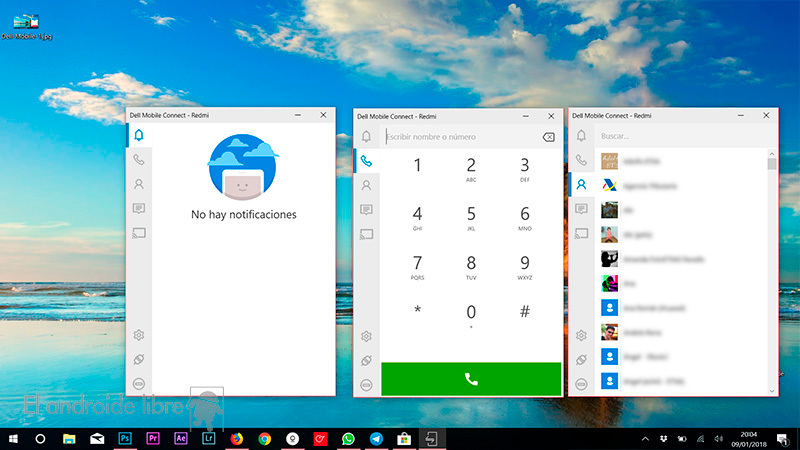
Task: Open screen mirroring icon in right contacts window
Action: pos(581,234)
